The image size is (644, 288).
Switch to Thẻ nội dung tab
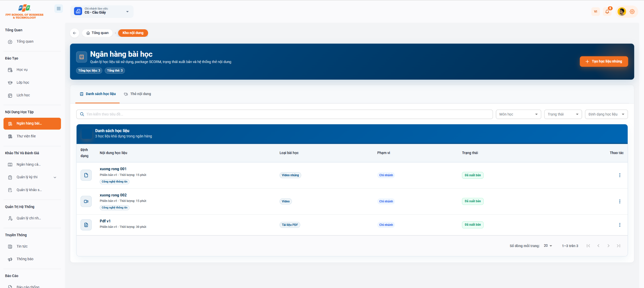click(x=137, y=94)
